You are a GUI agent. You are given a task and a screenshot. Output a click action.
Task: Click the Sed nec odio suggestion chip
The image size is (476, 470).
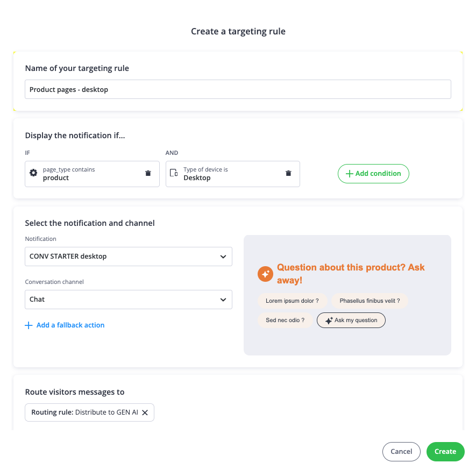point(285,321)
